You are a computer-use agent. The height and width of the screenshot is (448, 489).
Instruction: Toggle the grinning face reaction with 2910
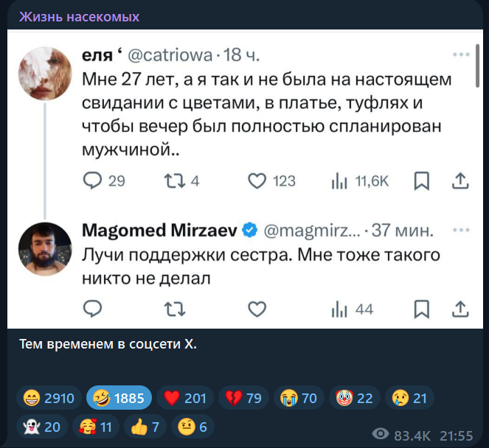(x=49, y=399)
